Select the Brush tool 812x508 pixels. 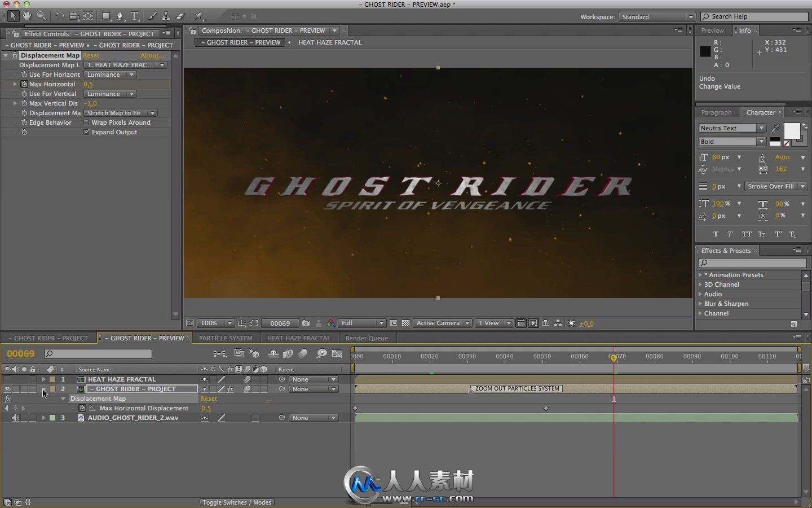coord(152,16)
